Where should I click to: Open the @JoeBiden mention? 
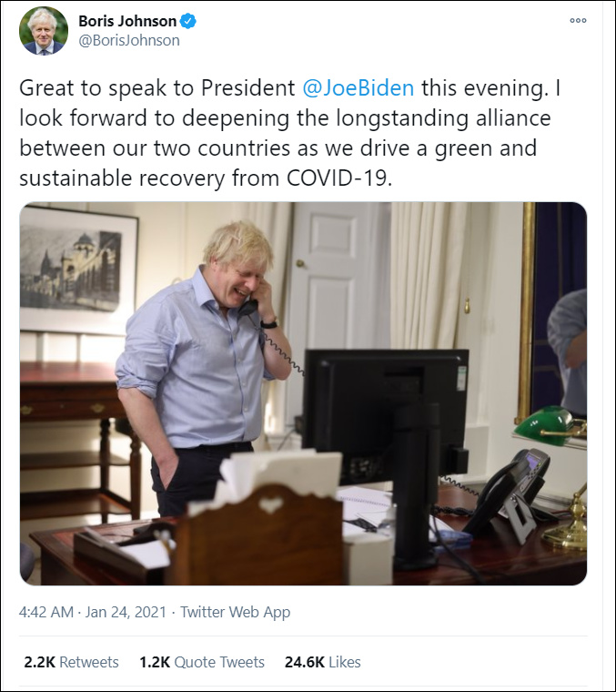[x=358, y=88]
